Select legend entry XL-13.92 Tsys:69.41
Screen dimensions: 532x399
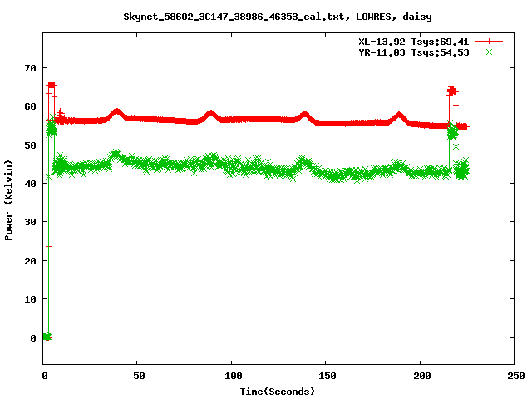[x=414, y=42]
